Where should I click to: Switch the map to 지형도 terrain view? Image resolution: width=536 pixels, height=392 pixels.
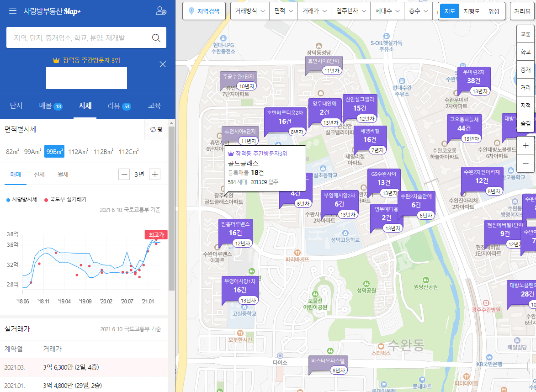tap(471, 11)
